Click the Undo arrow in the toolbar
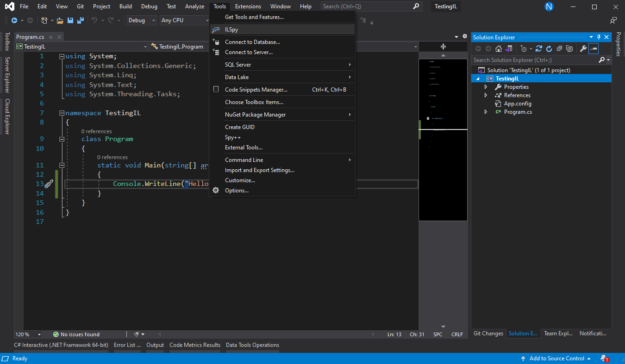The height and width of the screenshot is (364, 625). coord(94,20)
